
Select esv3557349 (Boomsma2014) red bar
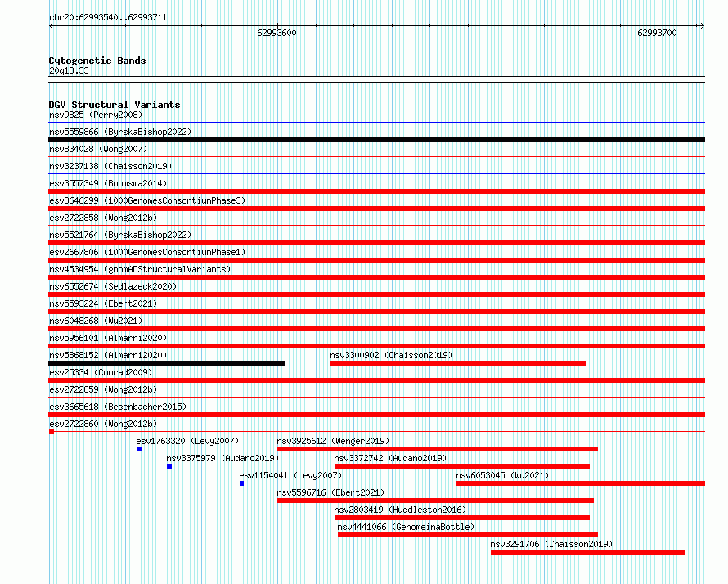click(376, 191)
